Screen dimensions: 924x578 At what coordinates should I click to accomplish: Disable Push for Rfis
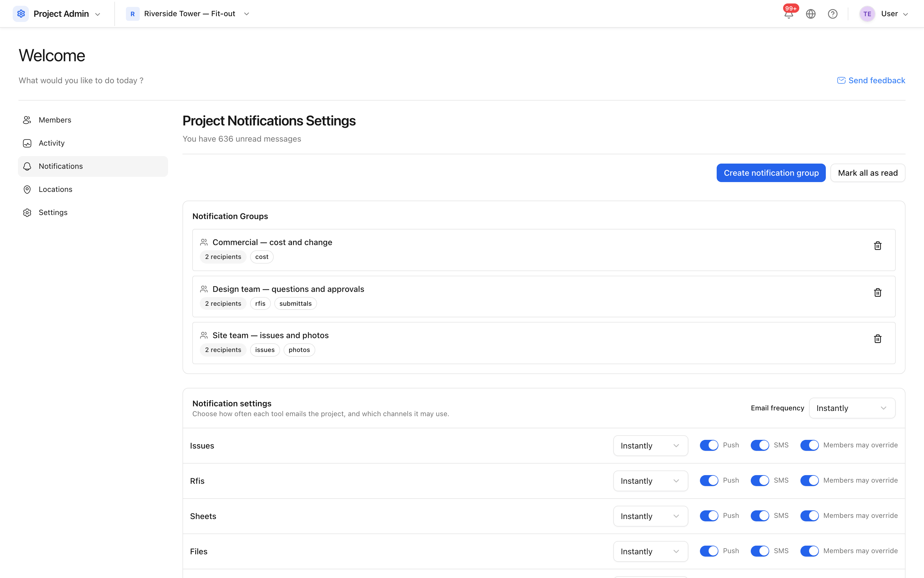pyautogui.click(x=709, y=481)
